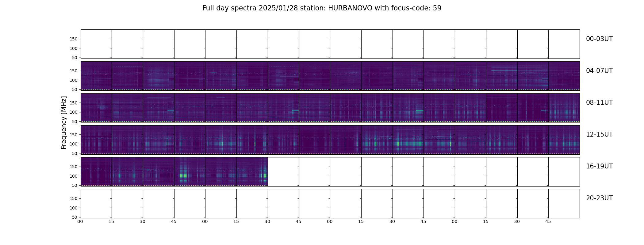Screen dimensions: 644x245
Task: Click the '04-07UT' row label
Action: pyautogui.click(x=599, y=71)
